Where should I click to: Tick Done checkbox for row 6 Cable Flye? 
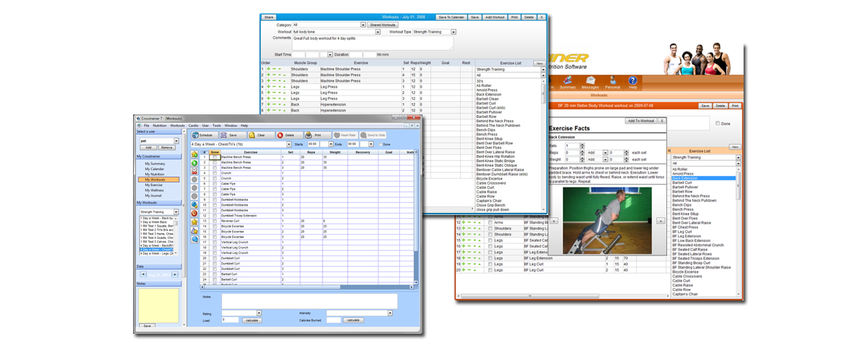pyautogui.click(x=215, y=184)
